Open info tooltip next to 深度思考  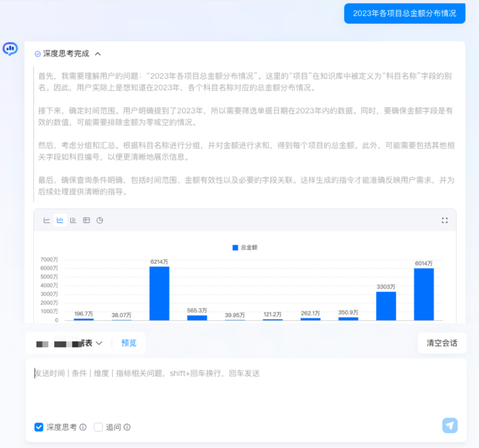83,427
